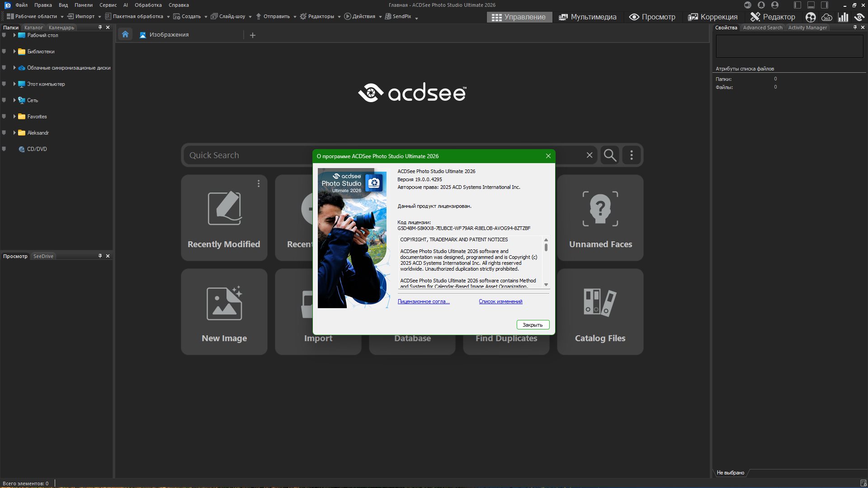Open the Сервис menu

(108, 5)
